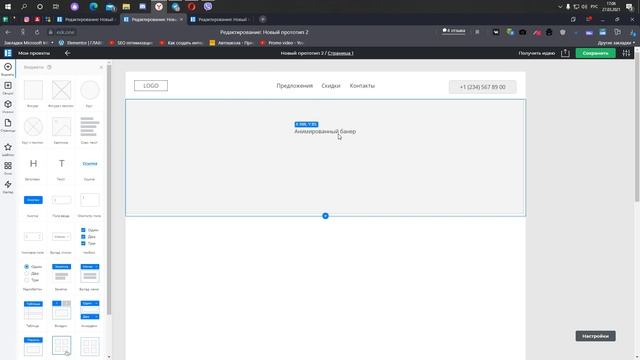Show hidden system tray icons
This screenshot has width=640, height=360.
[x=560, y=7]
